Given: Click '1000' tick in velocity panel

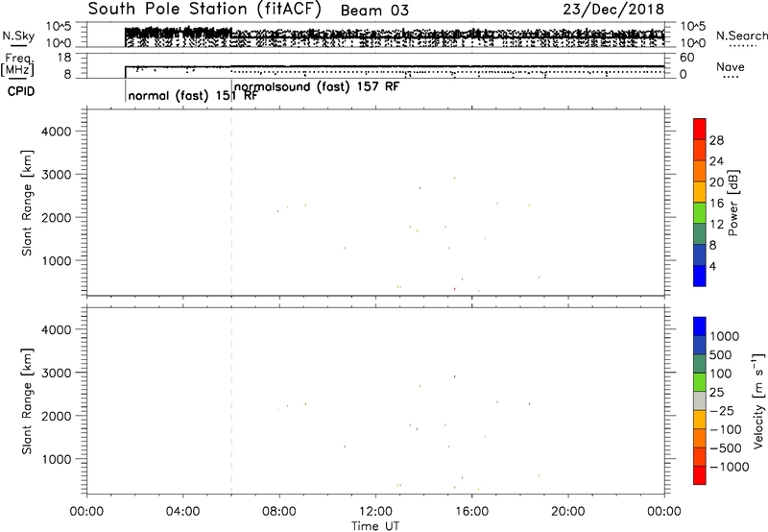Looking at the screenshot, I should point(57,459).
